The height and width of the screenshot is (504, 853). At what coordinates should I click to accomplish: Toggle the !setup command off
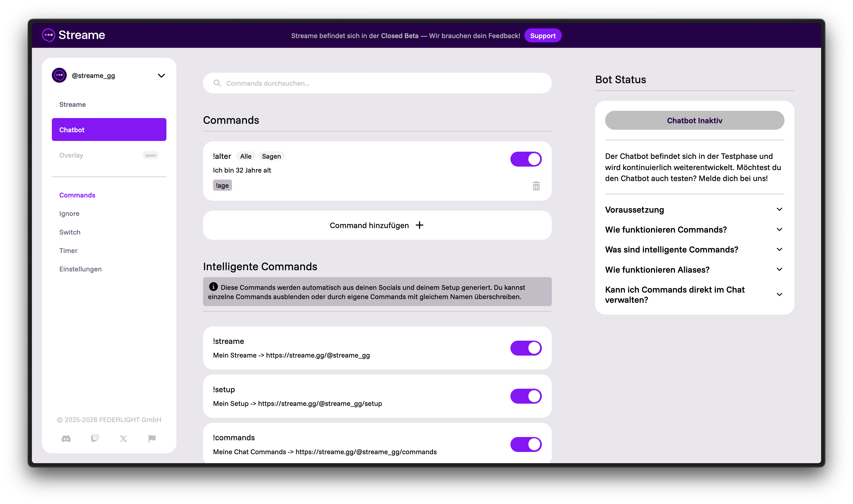click(x=525, y=396)
